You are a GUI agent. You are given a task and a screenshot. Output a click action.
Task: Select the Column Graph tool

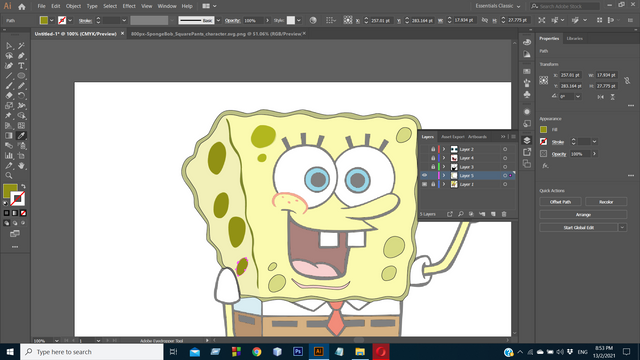[x=9, y=156]
